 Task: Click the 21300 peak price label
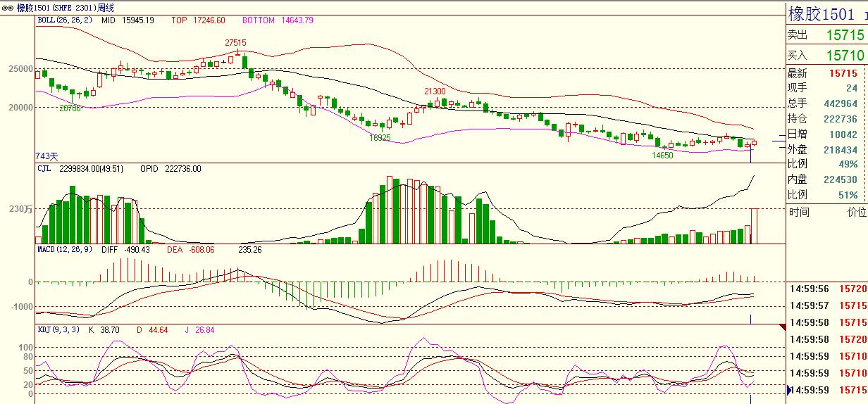434,91
